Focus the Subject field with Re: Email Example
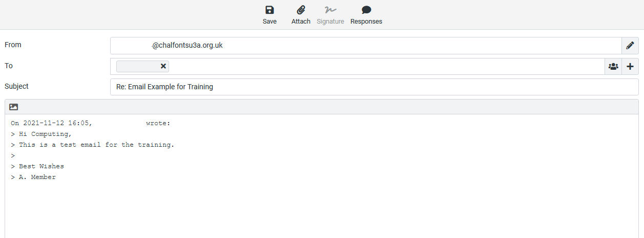 tap(374, 87)
